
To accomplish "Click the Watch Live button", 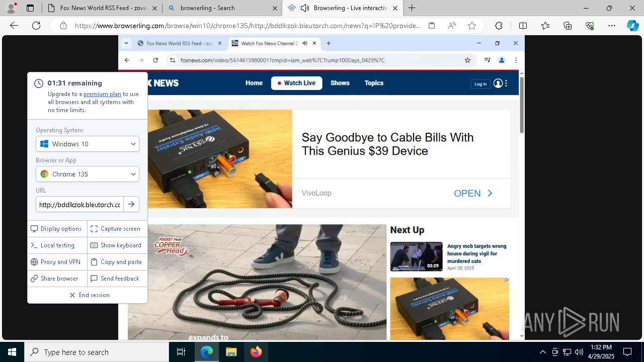I will click(296, 83).
